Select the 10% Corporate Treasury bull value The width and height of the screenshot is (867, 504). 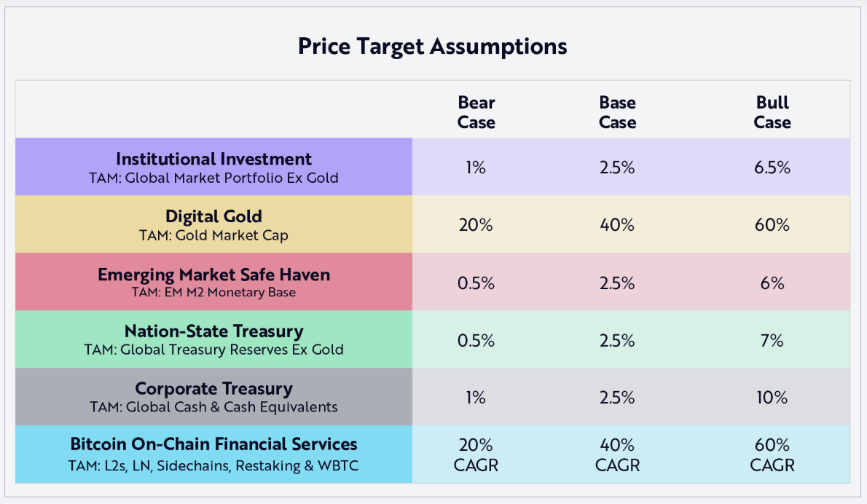772,397
